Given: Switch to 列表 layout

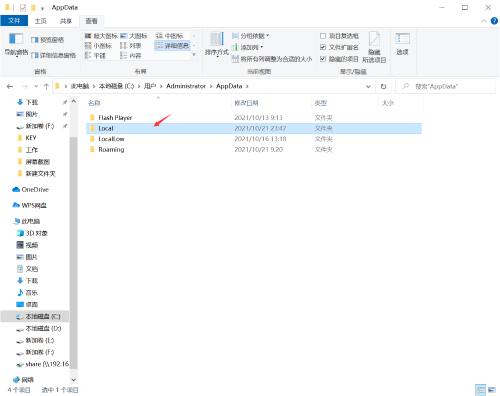Looking at the screenshot, I should pyautogui.click(x=130, y=46).
